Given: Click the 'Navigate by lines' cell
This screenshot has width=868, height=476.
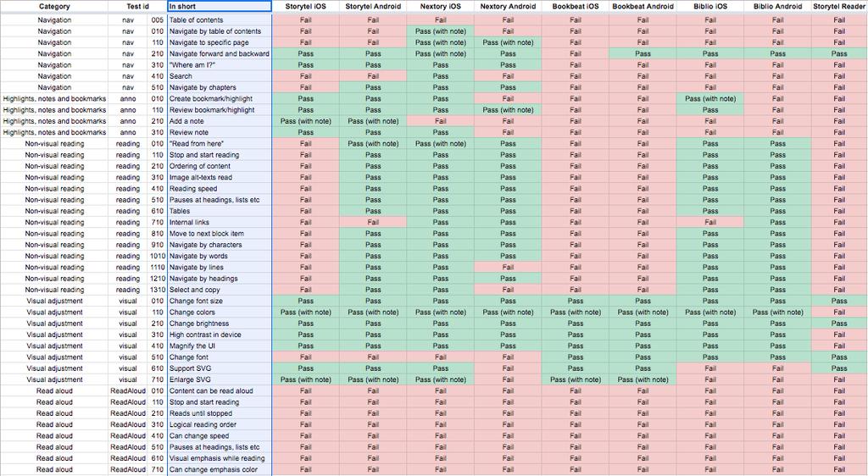Looking at the screenshot, I should [x=220, y=268].
